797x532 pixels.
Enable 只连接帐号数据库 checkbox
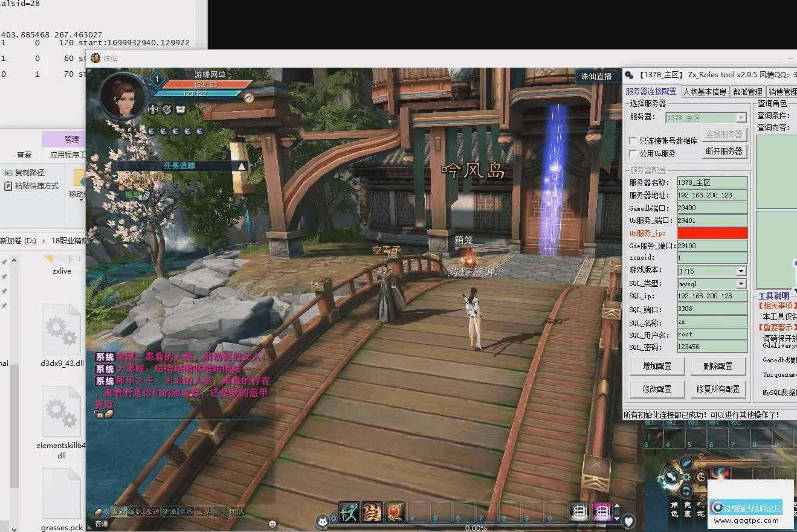point(633,141)
